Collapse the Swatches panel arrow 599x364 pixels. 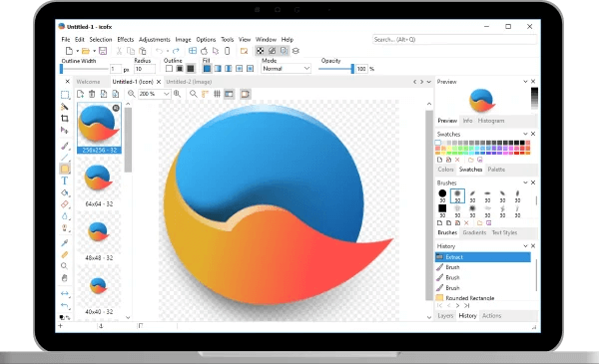pos(525,134)
